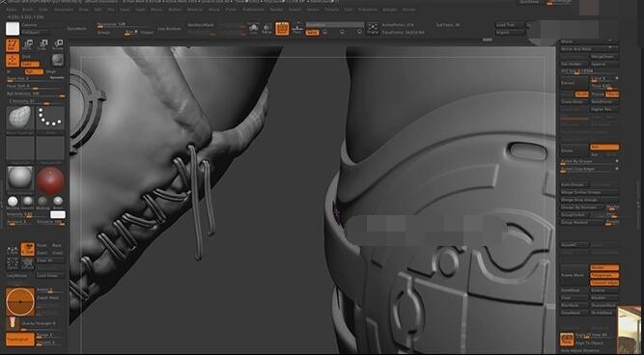Open the Transform menu

click(367, 10)
